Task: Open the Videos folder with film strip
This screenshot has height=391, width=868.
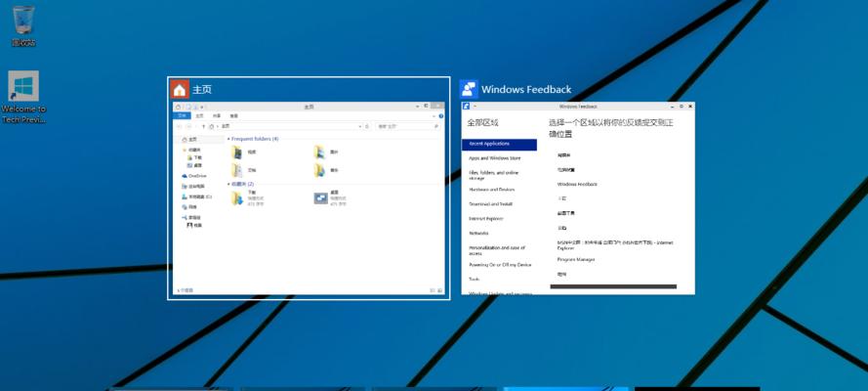Action: click(x=243, y=152)
